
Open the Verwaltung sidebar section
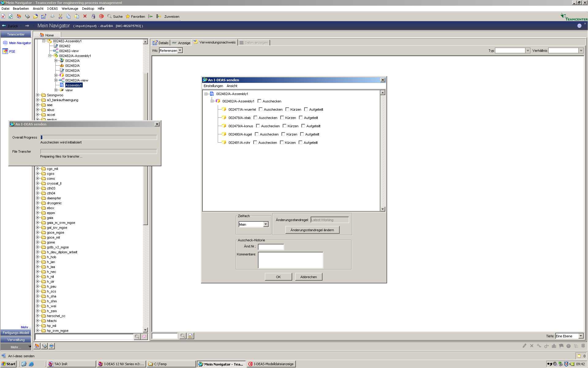tap(16, 340)
